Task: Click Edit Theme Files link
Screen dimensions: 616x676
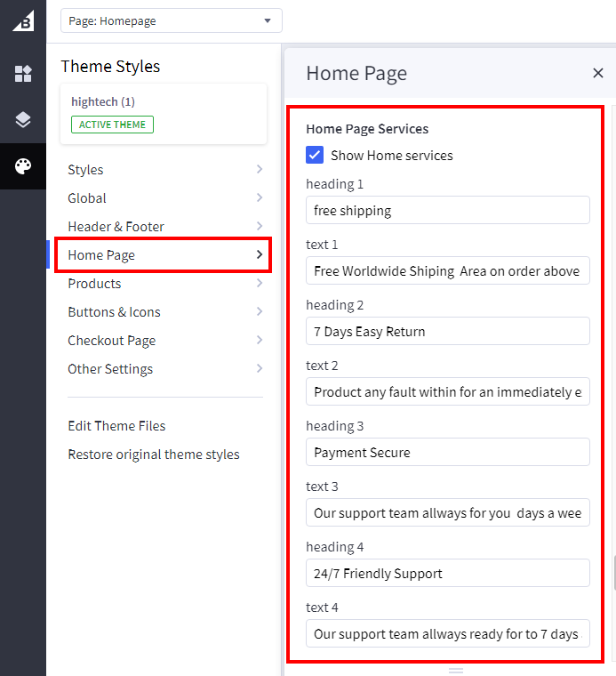Action: pos(116,426)
